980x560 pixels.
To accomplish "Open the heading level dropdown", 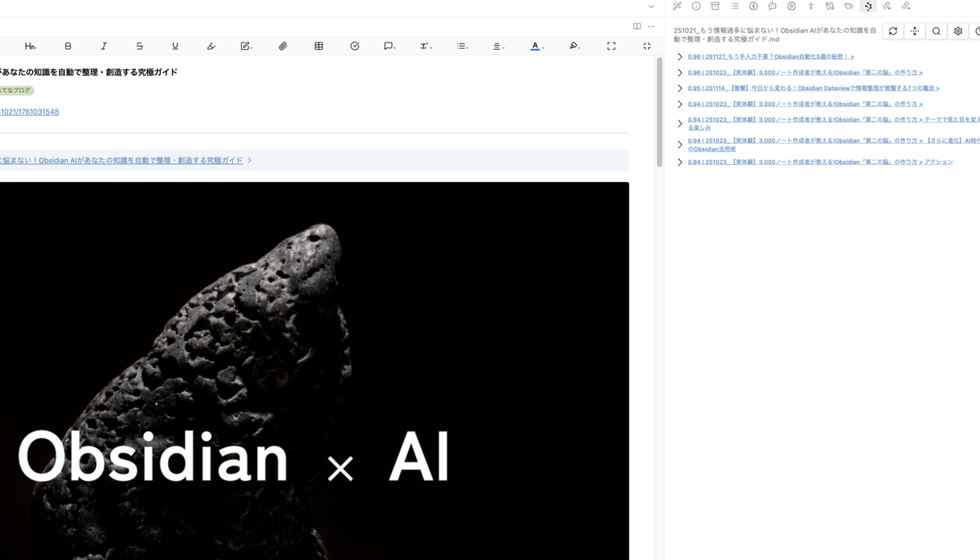I will [x=31, y=47].
